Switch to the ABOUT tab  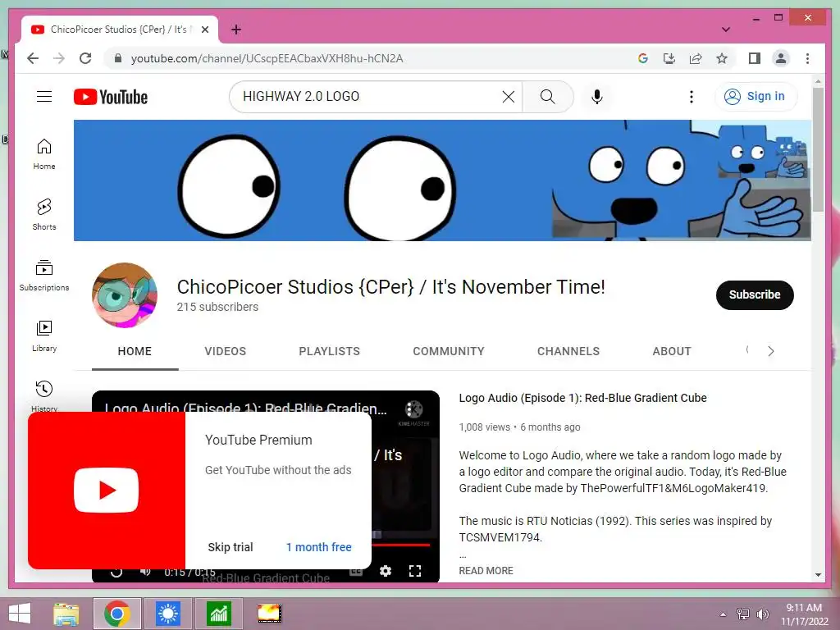coord(672,351)
